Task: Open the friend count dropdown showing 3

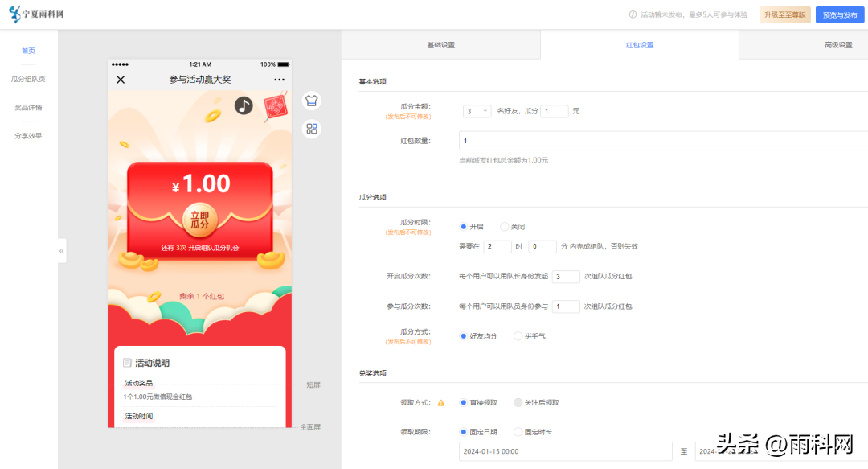Action: point(477,111)
